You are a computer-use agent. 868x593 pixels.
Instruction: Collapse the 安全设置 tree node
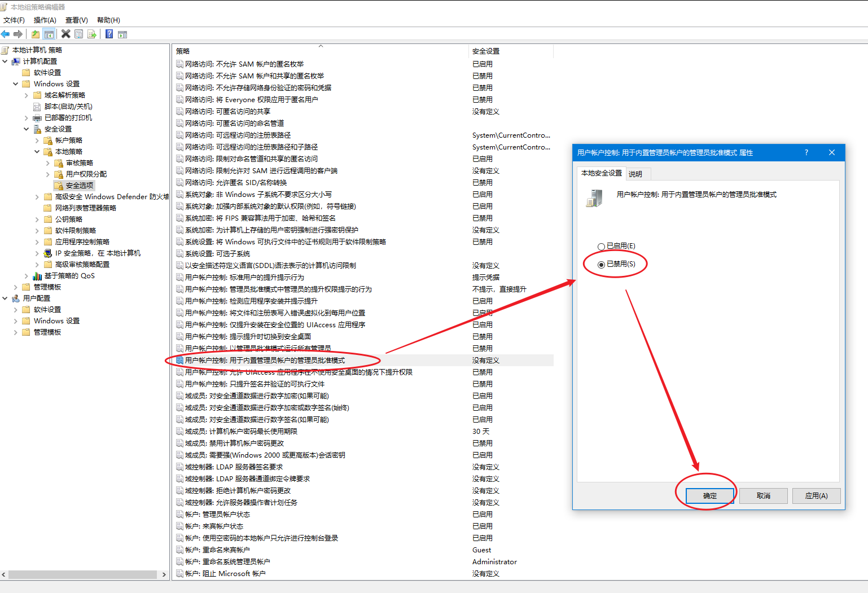27,129
